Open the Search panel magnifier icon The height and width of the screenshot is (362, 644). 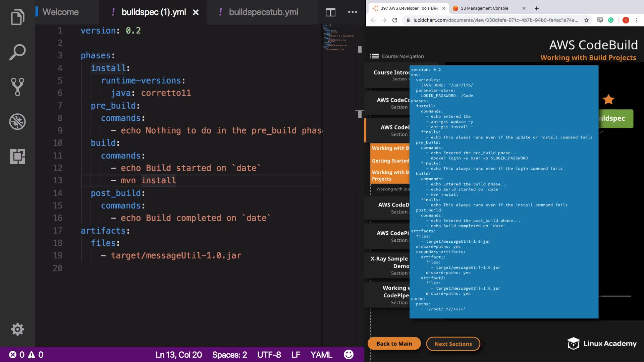17,52
